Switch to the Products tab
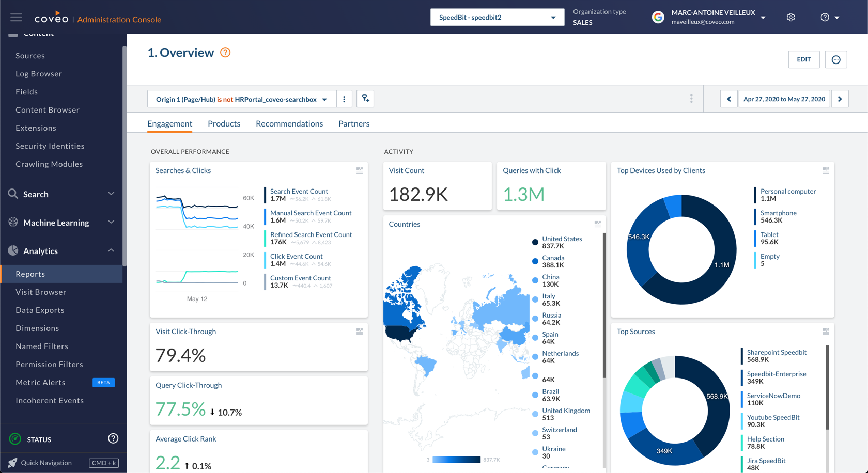The height and width of the screenshot is (473, 868). (224, 123)
